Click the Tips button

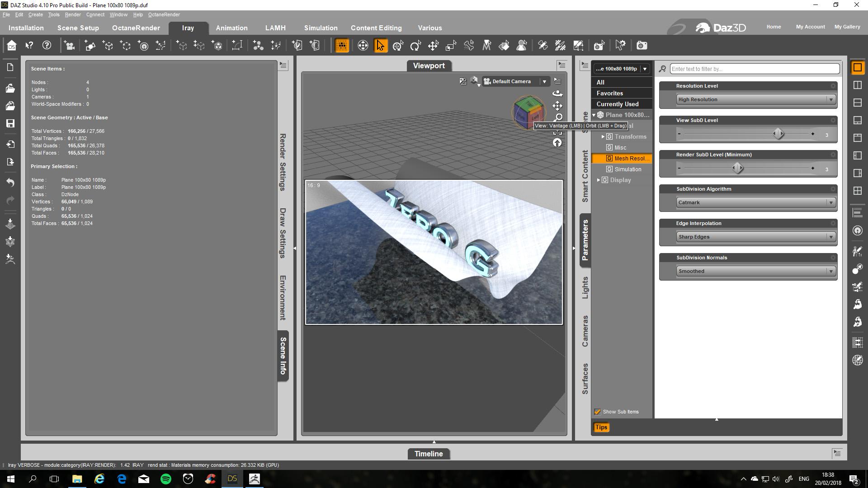pos(601,427)
